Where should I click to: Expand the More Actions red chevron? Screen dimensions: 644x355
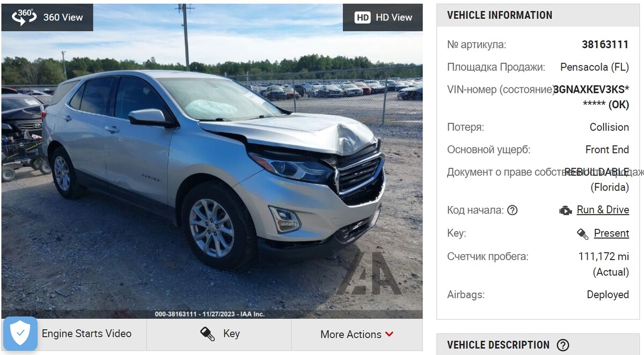[390, 334]
